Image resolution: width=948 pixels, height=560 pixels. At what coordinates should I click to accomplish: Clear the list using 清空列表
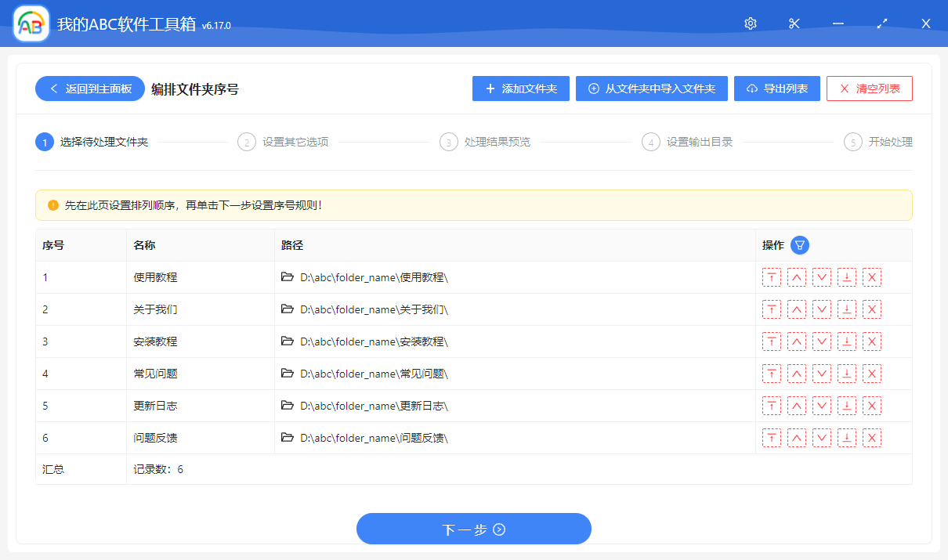[x=869, y=89]
